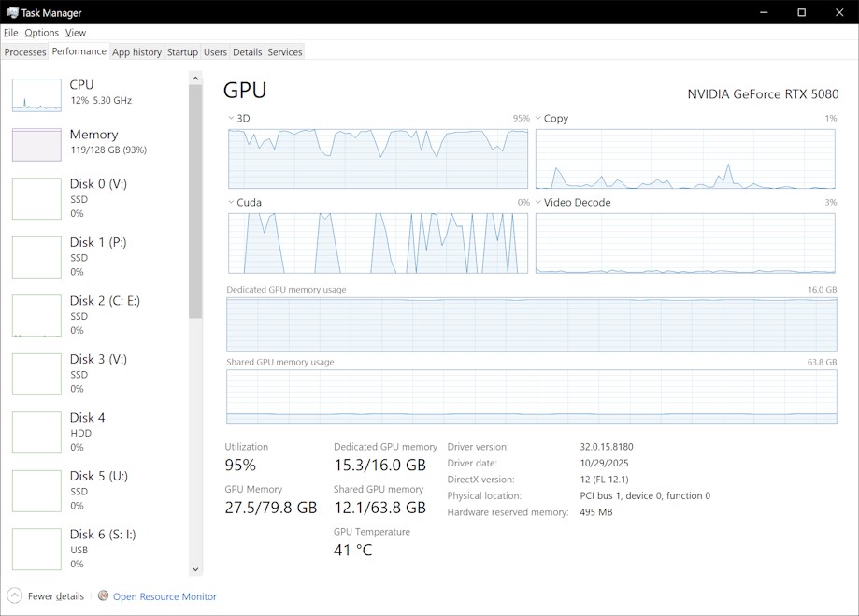Click the sidebar scroll up arrow
859x616 pixels.
pos(195,79)
